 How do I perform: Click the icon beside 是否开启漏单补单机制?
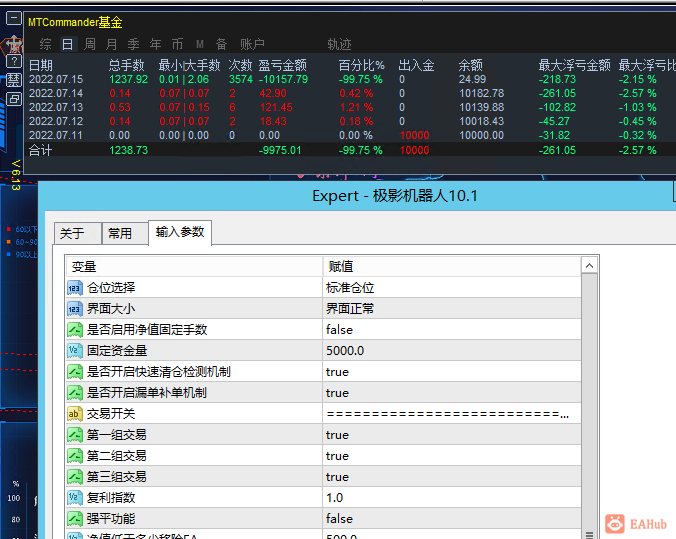coord(75,393)
